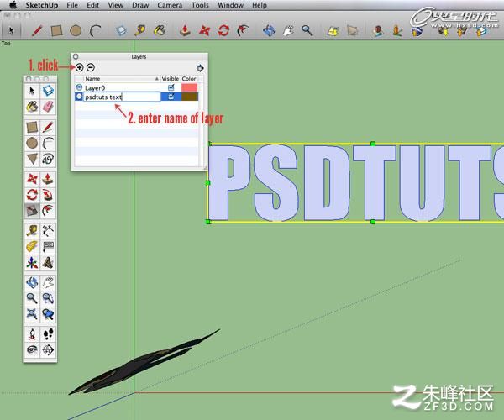Activate the Axes tool in floating palette
The height and width of the screenshot is (420, 504).
32,263
